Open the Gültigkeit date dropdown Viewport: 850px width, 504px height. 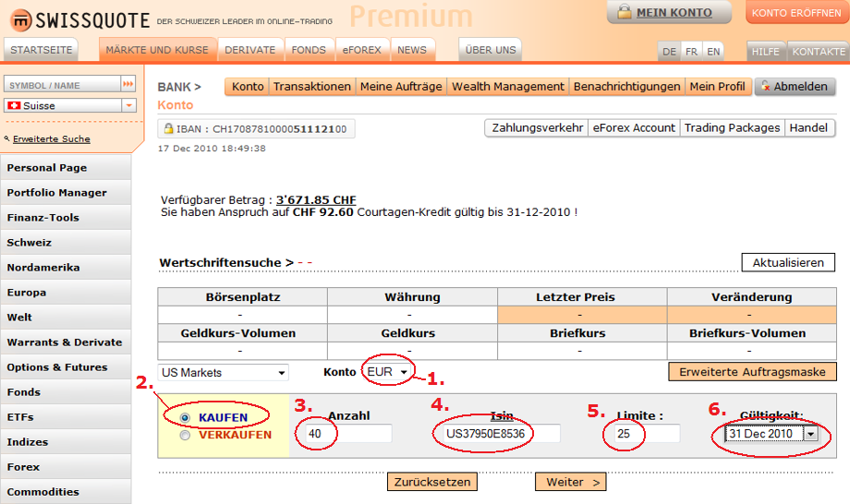point(771,434)
